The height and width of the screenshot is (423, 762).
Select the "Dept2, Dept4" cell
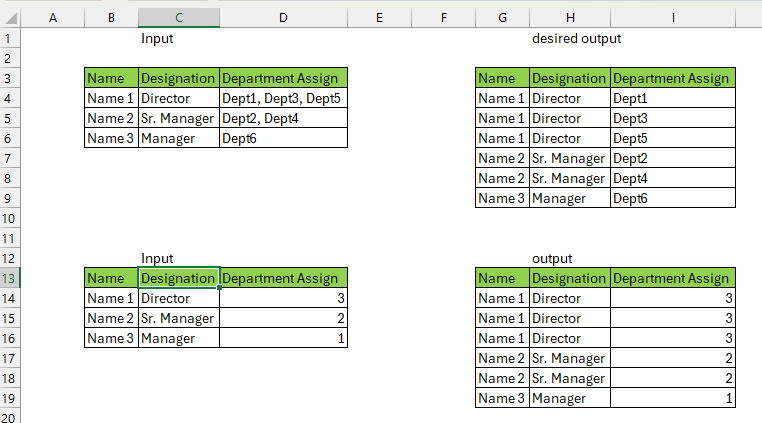(283, 118)
